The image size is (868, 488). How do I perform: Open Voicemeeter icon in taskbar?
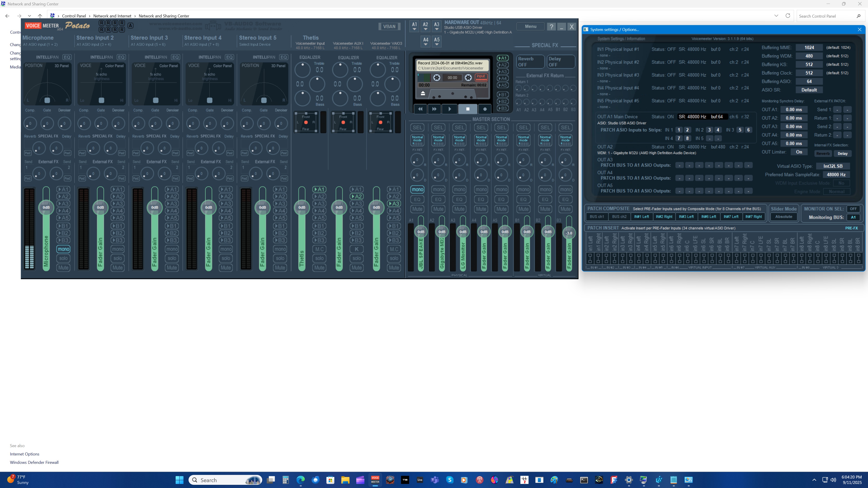pos(375,480)
